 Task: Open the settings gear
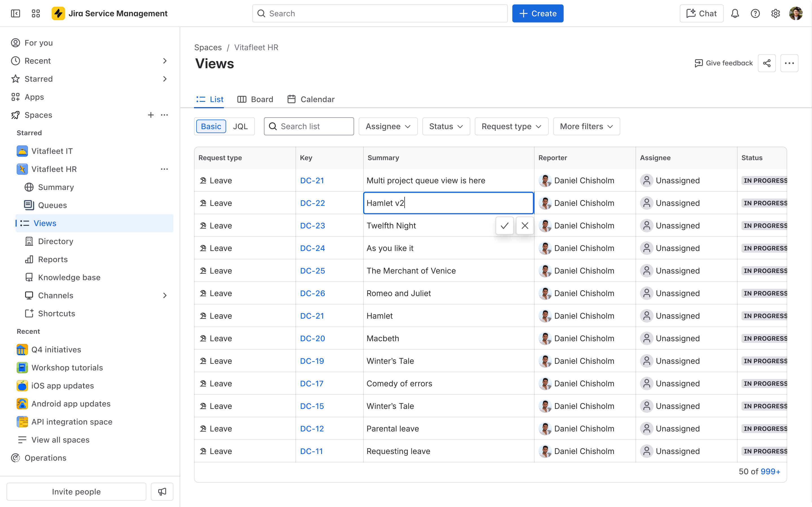point(775,14)
